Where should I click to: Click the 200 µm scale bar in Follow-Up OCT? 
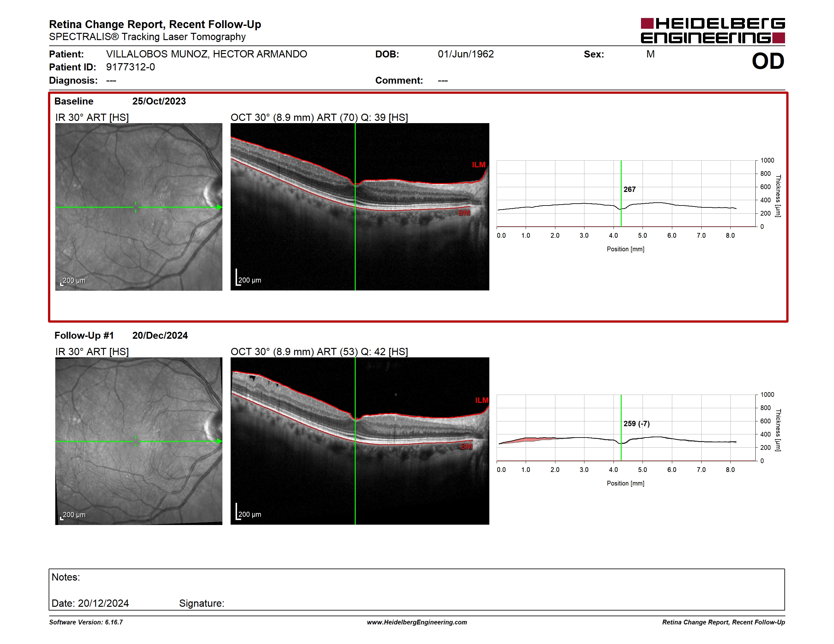[x=248, y=512]
